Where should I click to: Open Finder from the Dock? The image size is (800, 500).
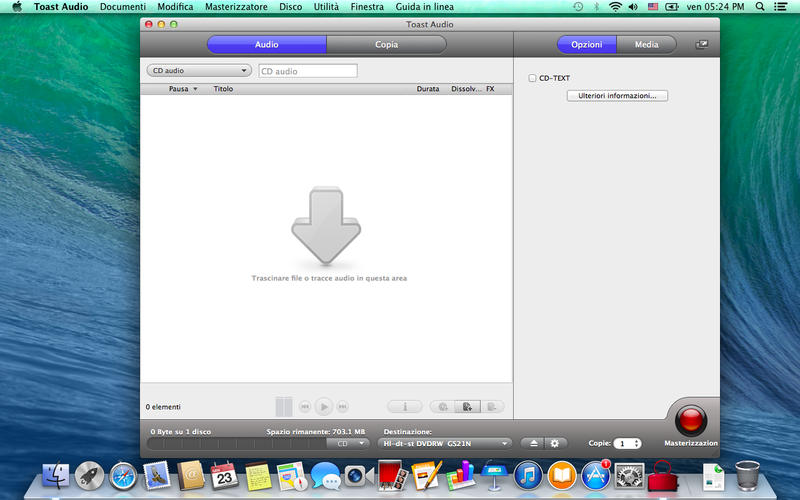click(x=56, y=475)
